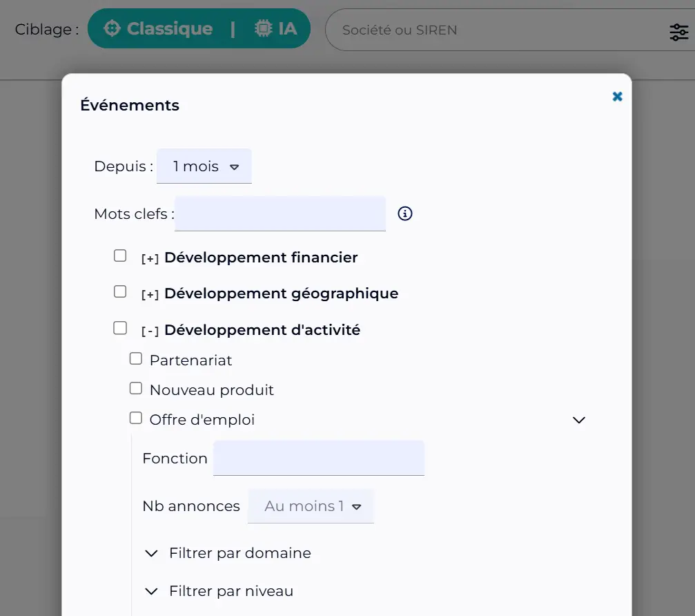Tick the Partenariat checkbox
The image size is (695, 616).
[136, 358]
